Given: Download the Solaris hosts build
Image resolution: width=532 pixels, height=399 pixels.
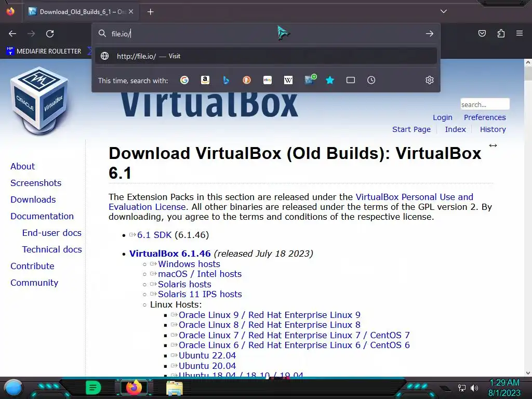Looking at the screenshot, I should [x=184, y=284].
